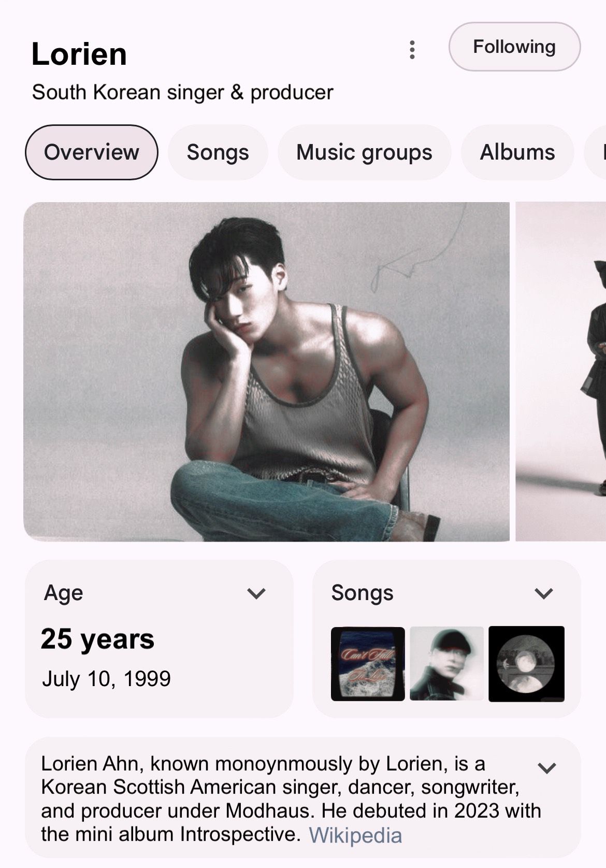Open the three-dot more options menu

pos(412,50)
